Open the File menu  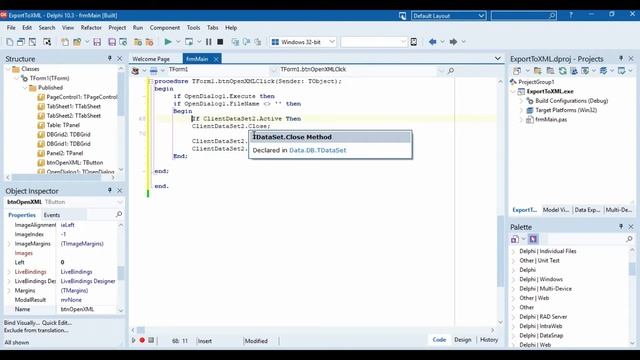click(11, 28)
